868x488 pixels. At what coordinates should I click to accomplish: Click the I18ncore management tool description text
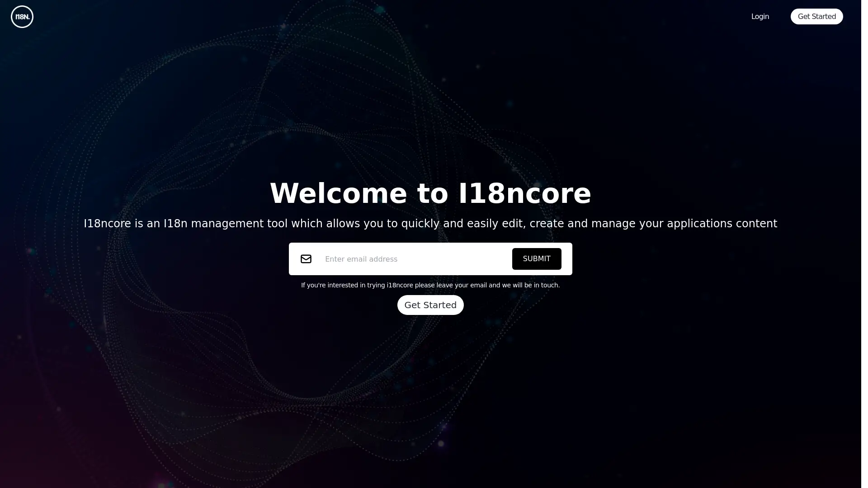tap(430, 224)
